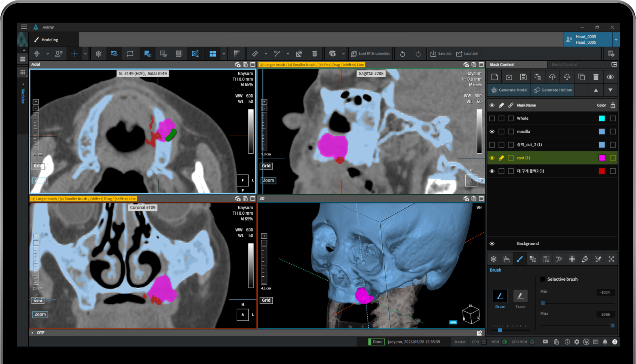The width and height of the screenshot is (636, 364).
Task: Click the Max value field 2066
Action: 605,314
